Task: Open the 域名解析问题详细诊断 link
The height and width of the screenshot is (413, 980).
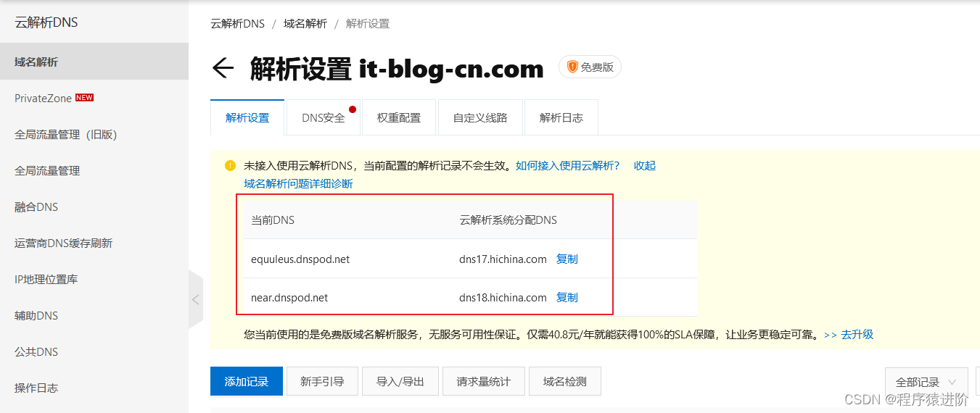Action: [298, 184]
